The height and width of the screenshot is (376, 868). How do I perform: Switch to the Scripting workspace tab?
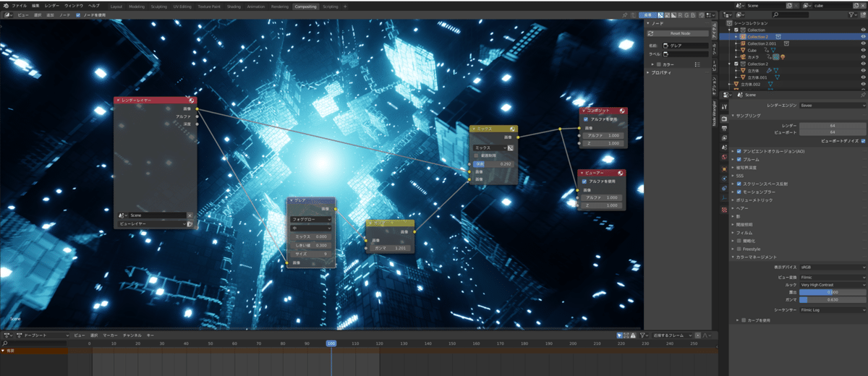tap(330, 6)
